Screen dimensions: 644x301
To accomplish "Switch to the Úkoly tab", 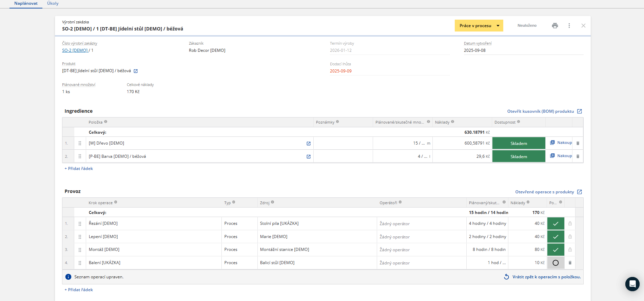I will coord(53,3).
